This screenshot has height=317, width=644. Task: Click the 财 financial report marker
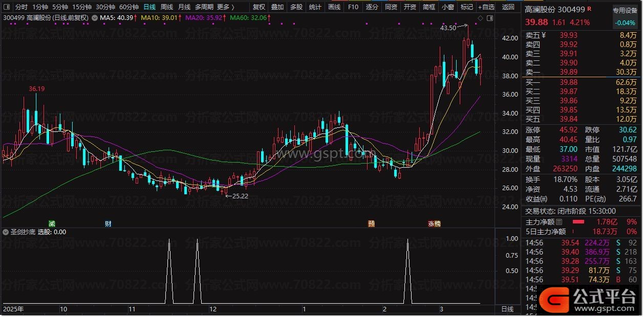pyautogui.click(x=108, y=224)
